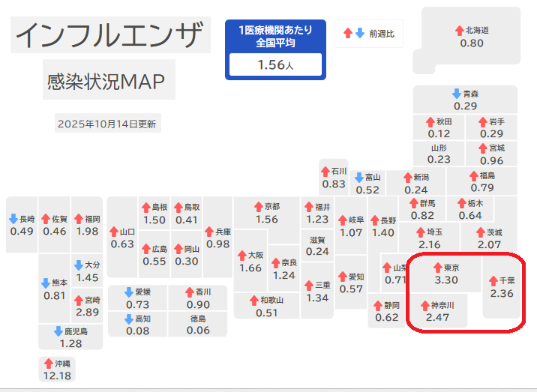Click the インフルエンザ title heading
The width and height of the screenshot is (537, 392).
click(109, 34)
